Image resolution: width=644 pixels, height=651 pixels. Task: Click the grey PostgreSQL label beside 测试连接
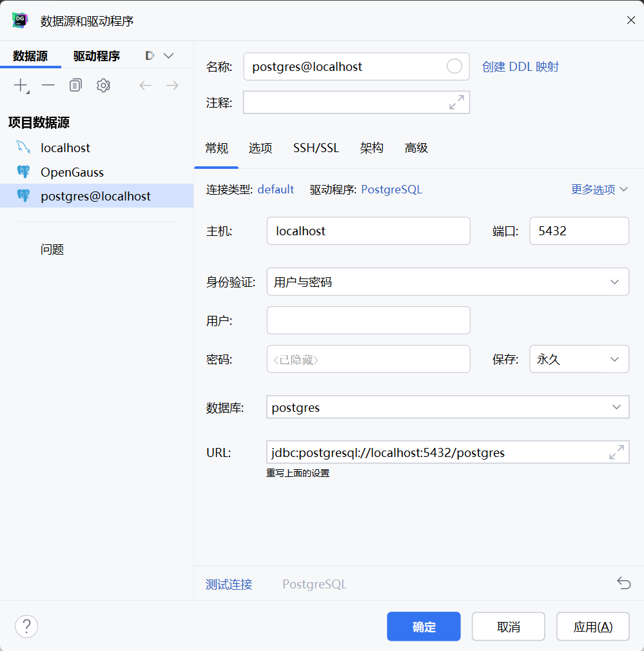(x=315, y=584)
